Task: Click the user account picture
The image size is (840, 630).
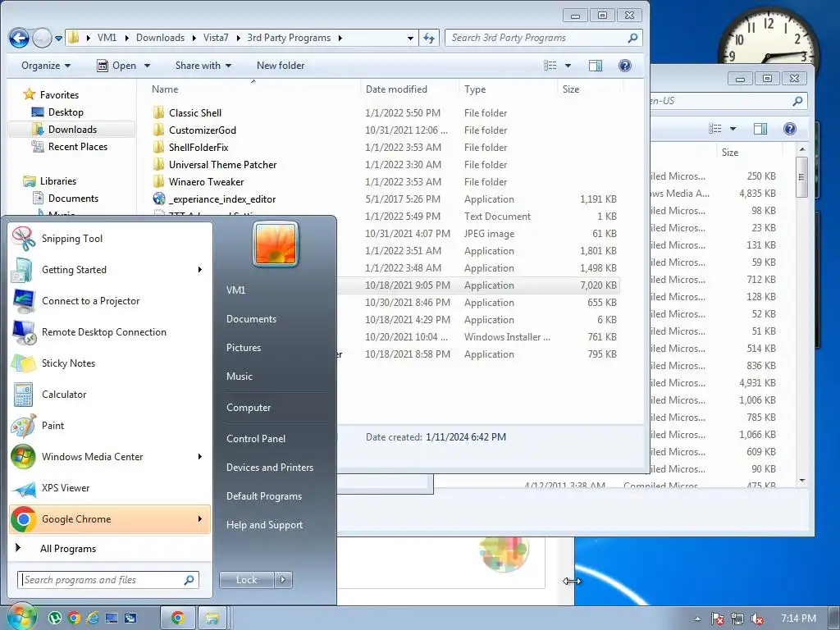Action: pos(276,243)
